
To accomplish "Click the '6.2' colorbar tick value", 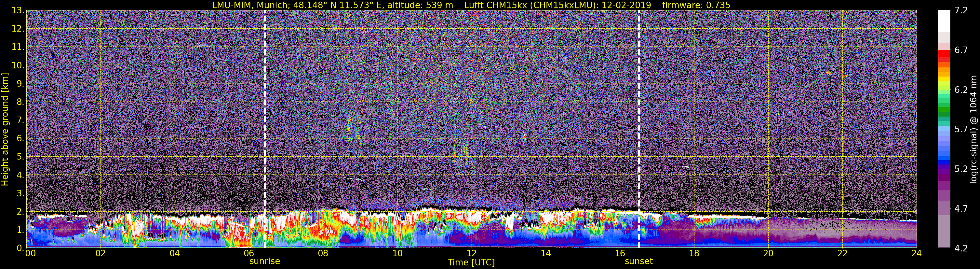I will coord(961,90).
